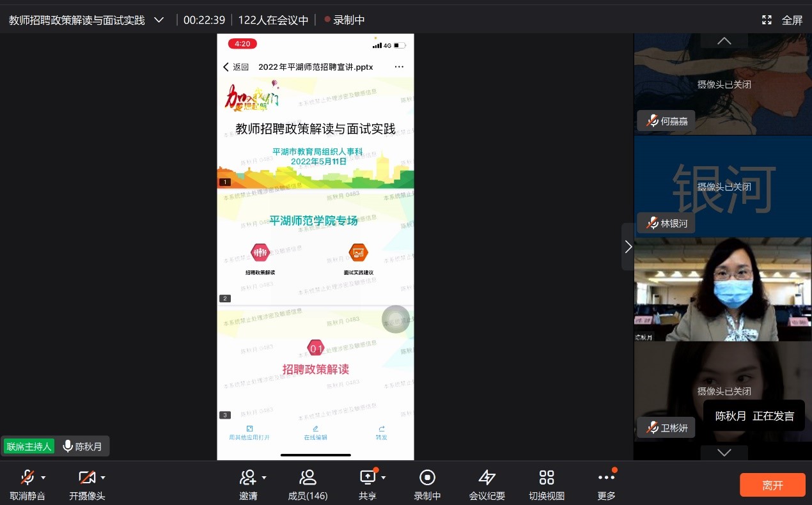Switch view layout (切换视图)
Viewport: 812px width, 505px height.
tap(546, 478)
